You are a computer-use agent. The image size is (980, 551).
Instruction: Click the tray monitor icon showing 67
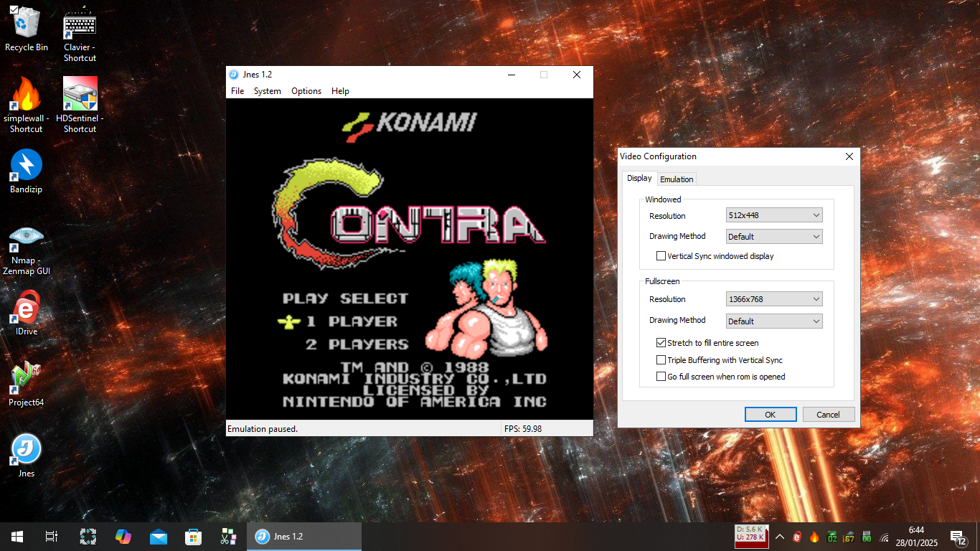click(x=849, y=537)
